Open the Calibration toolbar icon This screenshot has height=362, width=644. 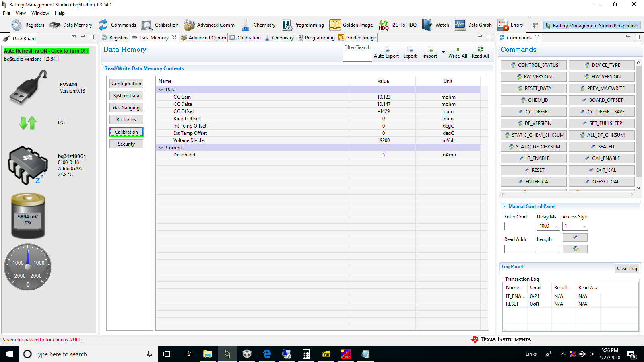coord(147,25)
